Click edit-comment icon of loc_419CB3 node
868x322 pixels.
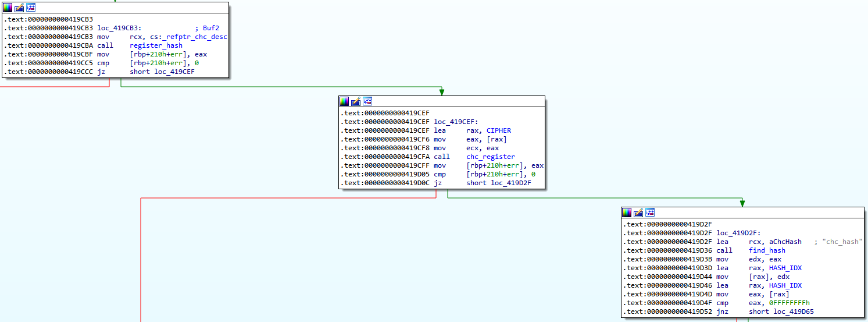19,8
